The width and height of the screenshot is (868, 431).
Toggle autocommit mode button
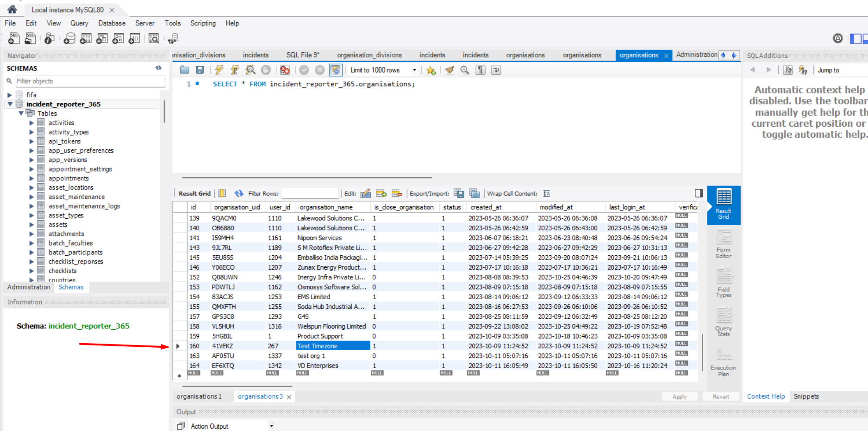click(x=335, y=70)
